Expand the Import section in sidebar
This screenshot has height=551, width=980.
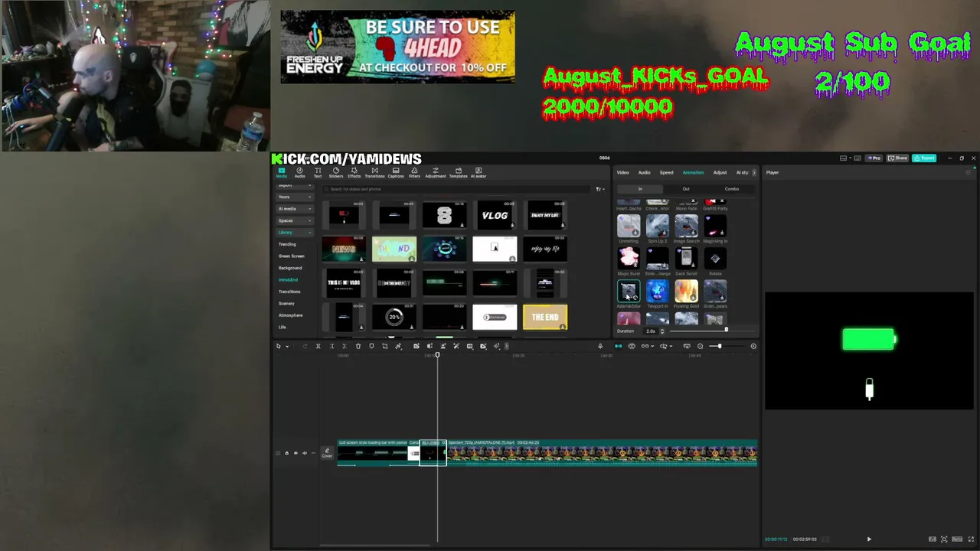tap(295, 185)
